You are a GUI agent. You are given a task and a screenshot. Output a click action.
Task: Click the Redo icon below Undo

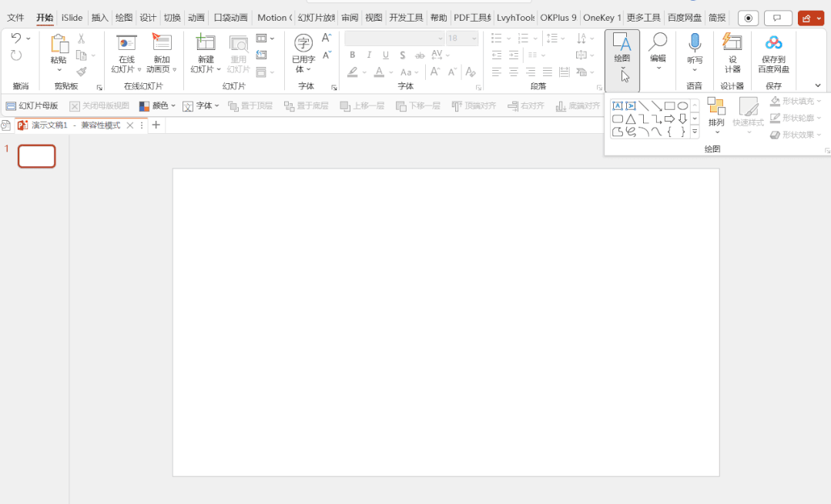[x=16, y=55]
